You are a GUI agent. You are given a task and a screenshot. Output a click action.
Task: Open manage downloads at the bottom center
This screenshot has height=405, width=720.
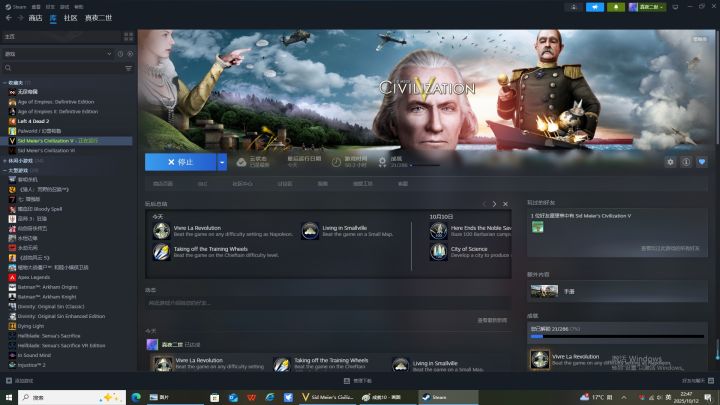point(358,381)
